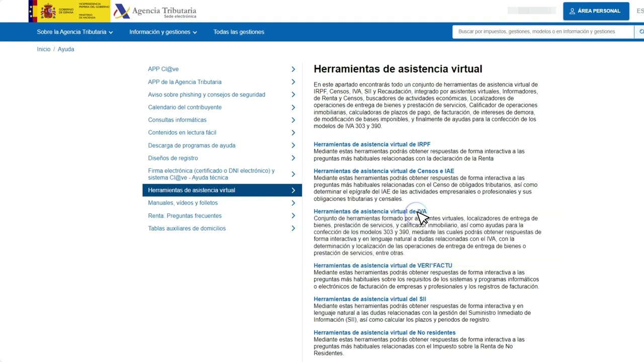644x362 pixels.
Task: Open Consultas informáticas sidebar item
Action: click(x=177, y=120)
